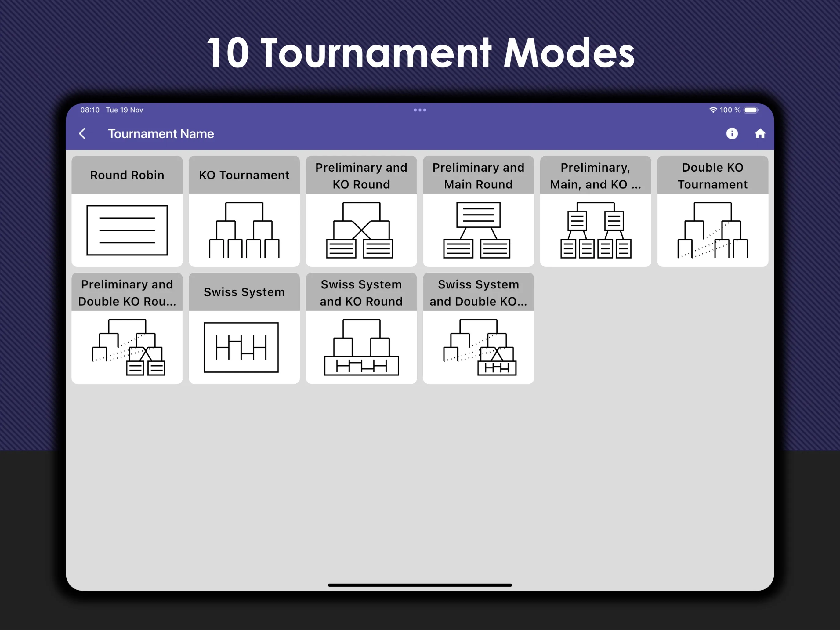
Task: Select the Preliminary and Main Round diagram
Action: tap(477, 230)
